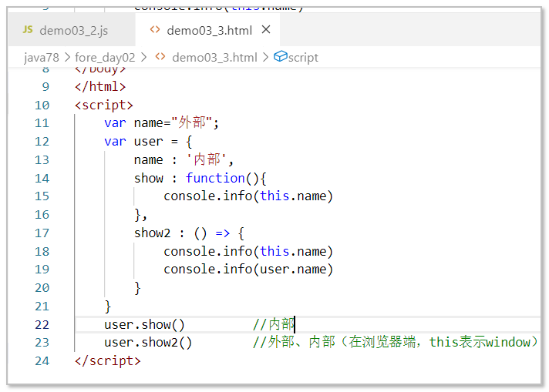Click the HTML icon in the breadcrumb path

(160, 57)
